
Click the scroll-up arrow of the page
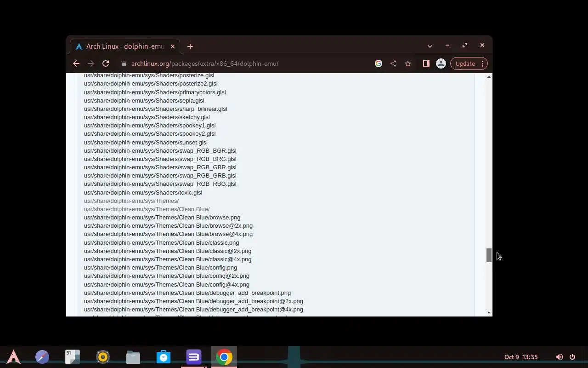(489, 76)
